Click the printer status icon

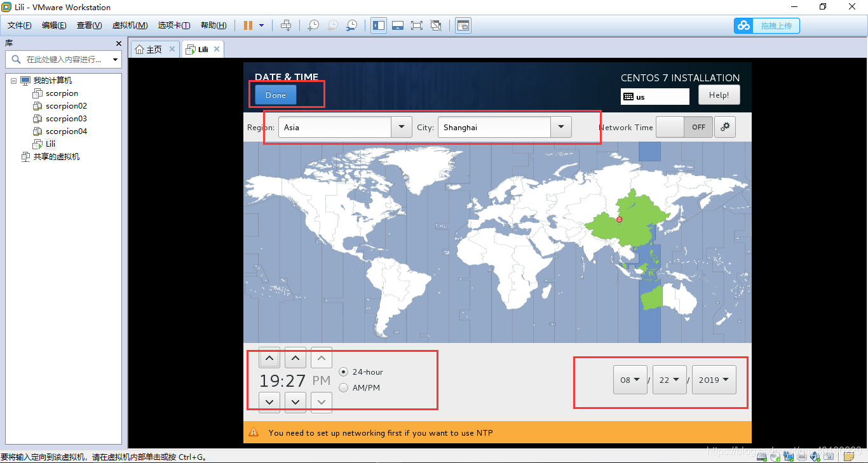click(803, 456)
